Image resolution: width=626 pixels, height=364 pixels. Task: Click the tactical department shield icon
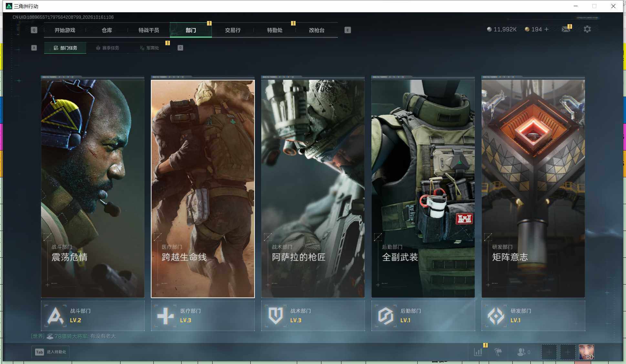[x=276, y=316]
